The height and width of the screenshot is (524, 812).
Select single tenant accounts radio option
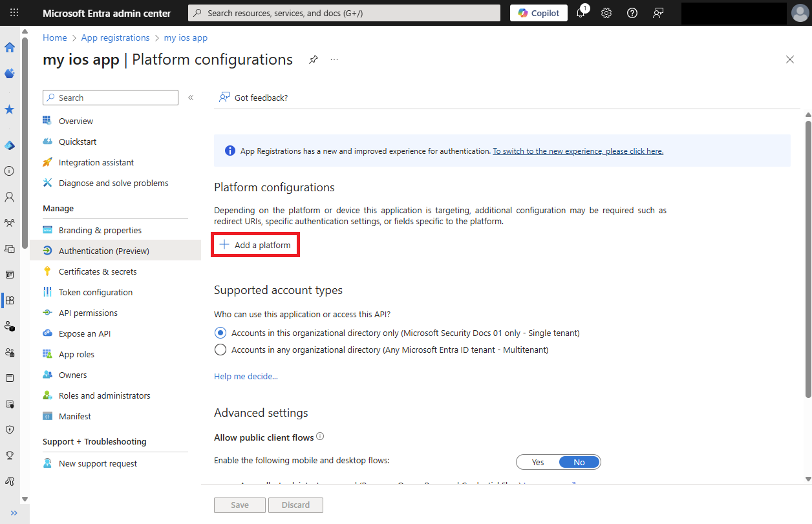[x=220, y=333]
